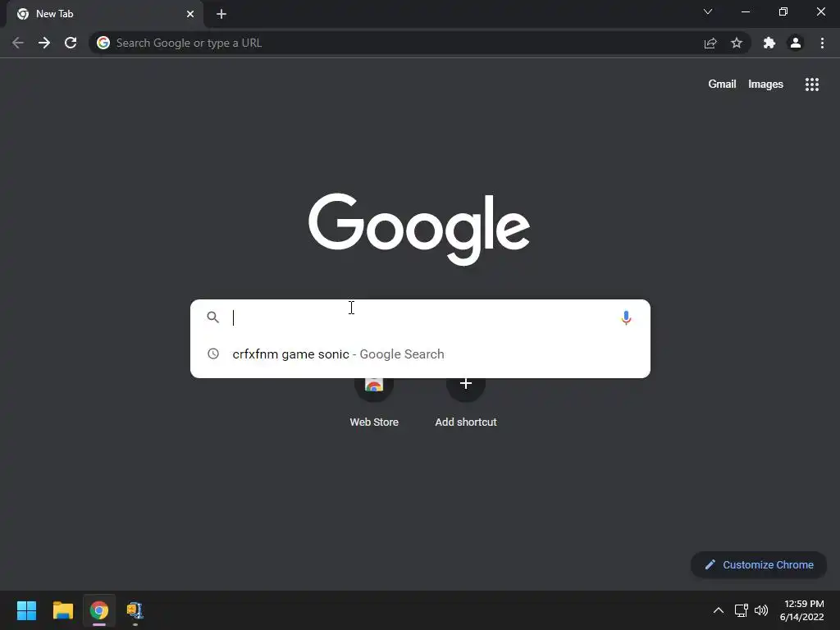Open the Google apps grid
The image size is (840, 630).
(812, 84)
